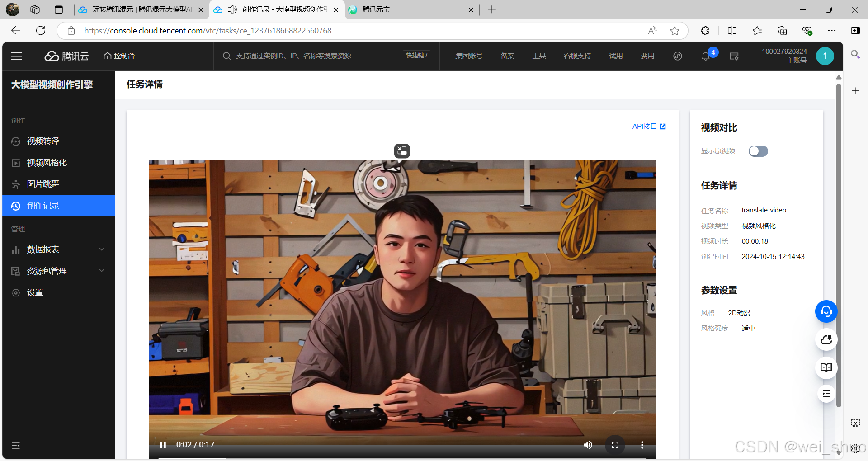Collapse sidebar using bottom-left icon
This screenshot has height=461, width=868.
(x=16, y=446)
